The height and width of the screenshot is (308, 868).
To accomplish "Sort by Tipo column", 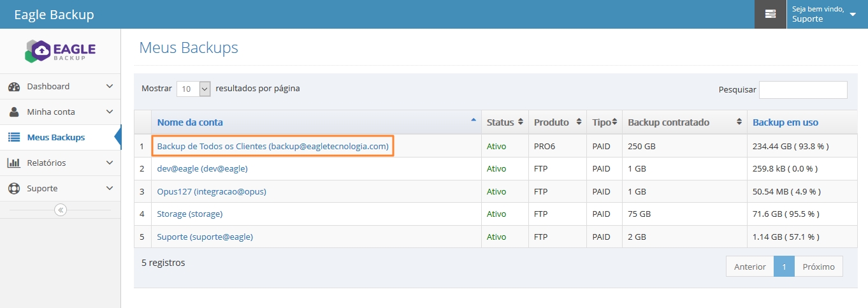I will (x=605, y=122).
